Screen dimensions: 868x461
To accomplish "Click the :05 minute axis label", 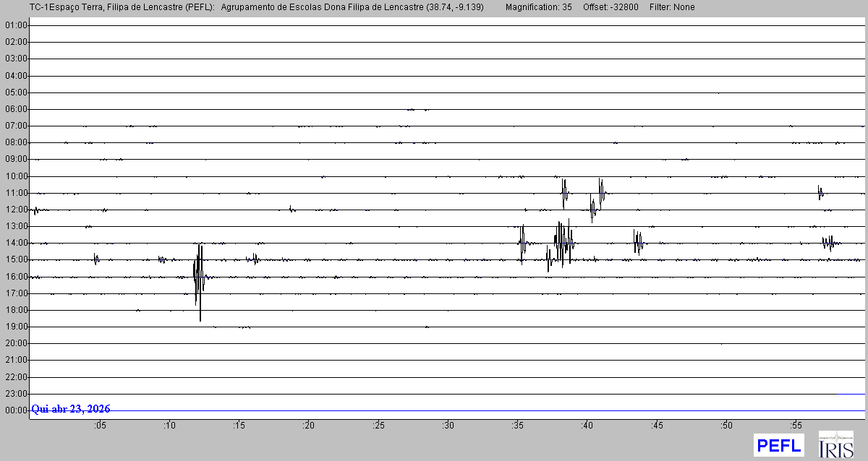I will 100,426.
